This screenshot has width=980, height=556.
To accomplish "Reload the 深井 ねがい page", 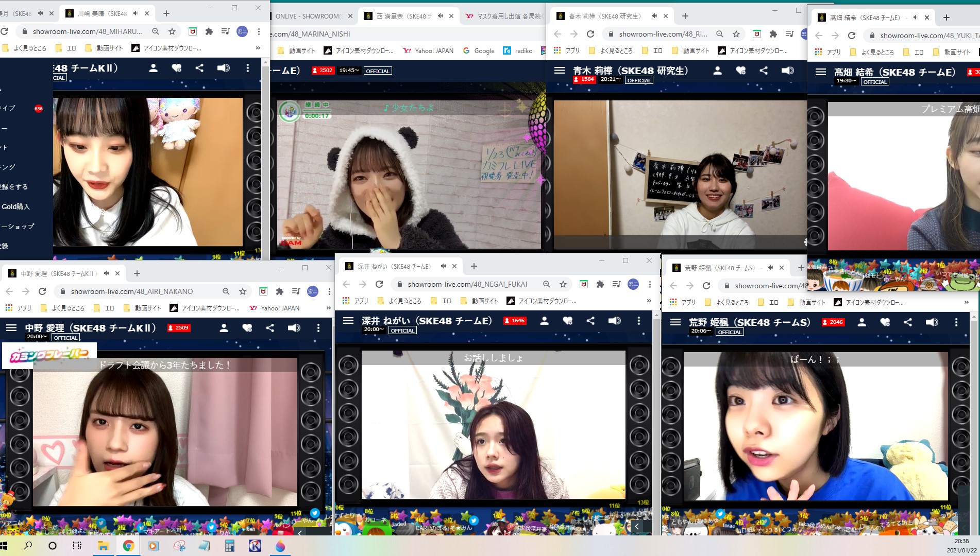I will point(379,284).
